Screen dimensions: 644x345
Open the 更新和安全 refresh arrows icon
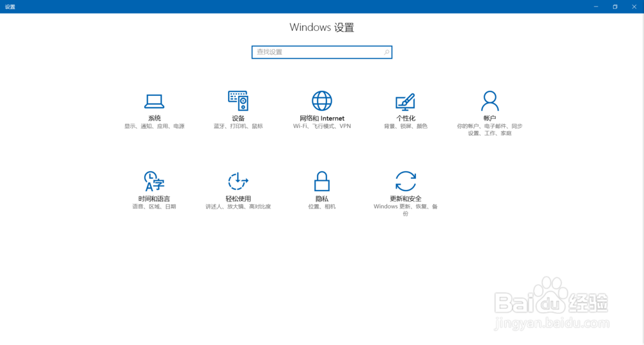tap(405, 181)
